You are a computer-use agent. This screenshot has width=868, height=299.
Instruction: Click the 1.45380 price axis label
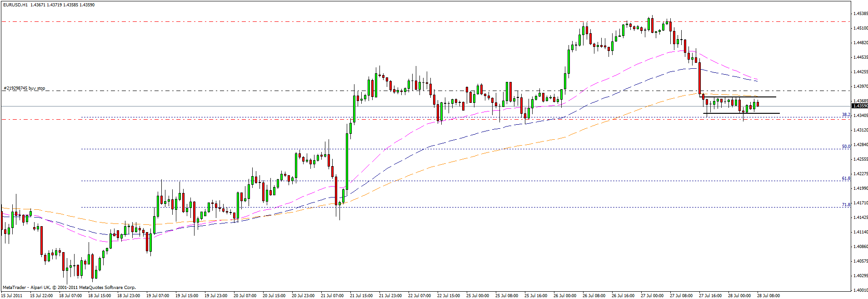(x=860, y=14)
